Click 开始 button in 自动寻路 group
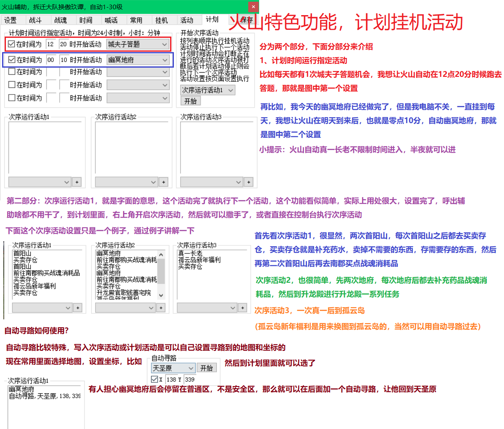Screen dimensions: 504x429 [207, 368]
